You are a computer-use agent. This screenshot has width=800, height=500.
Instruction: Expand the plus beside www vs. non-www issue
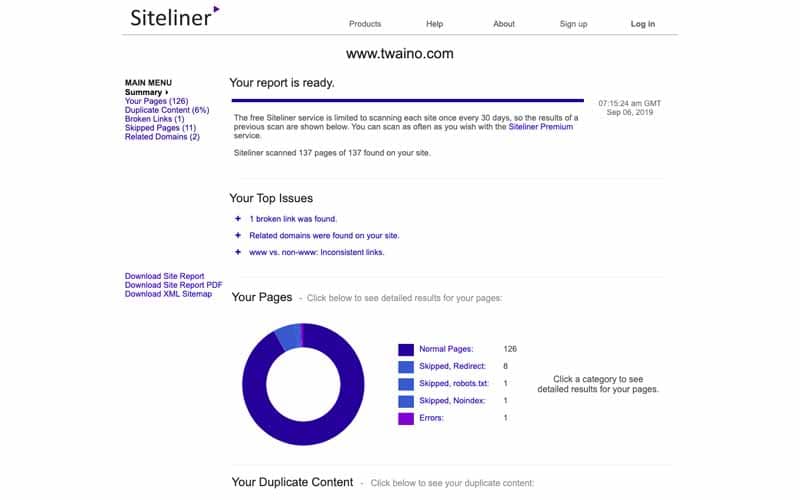238,252
